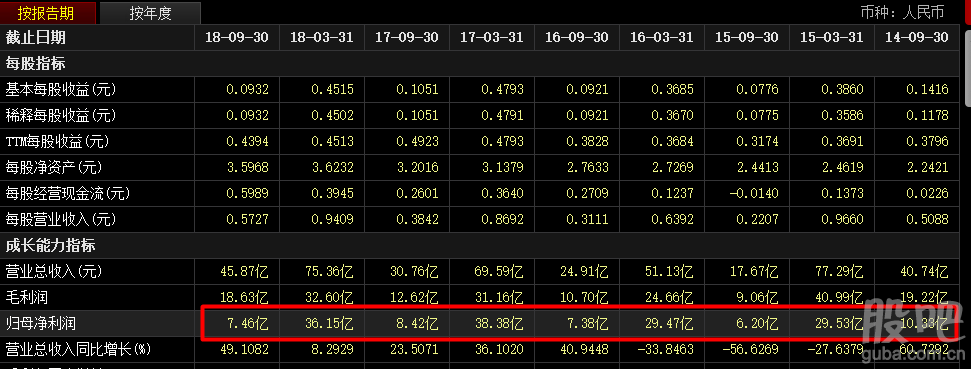Select the 基本每股收益(元) row label
The image size is (971, 369).
(x=61, y=90)
